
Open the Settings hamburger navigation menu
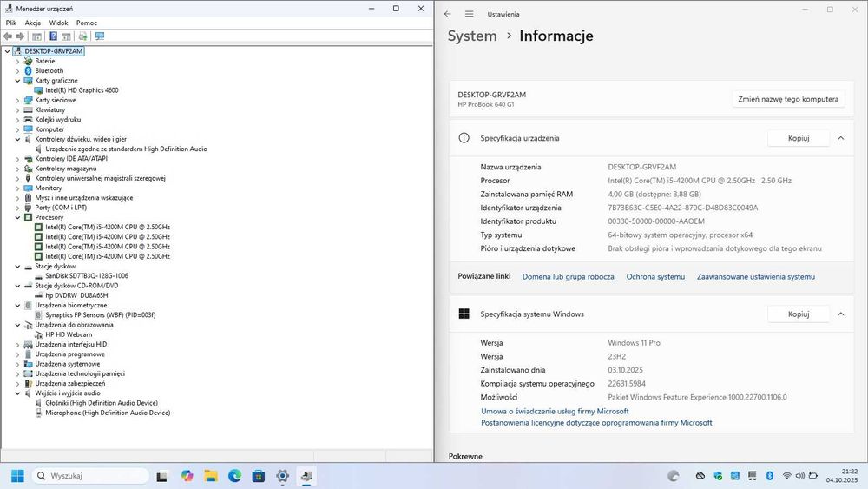(469, 14)
